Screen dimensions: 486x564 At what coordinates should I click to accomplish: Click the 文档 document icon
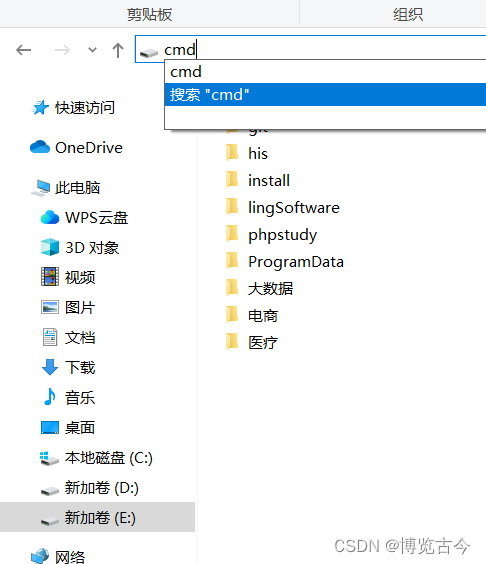click(x=50, y=337)
